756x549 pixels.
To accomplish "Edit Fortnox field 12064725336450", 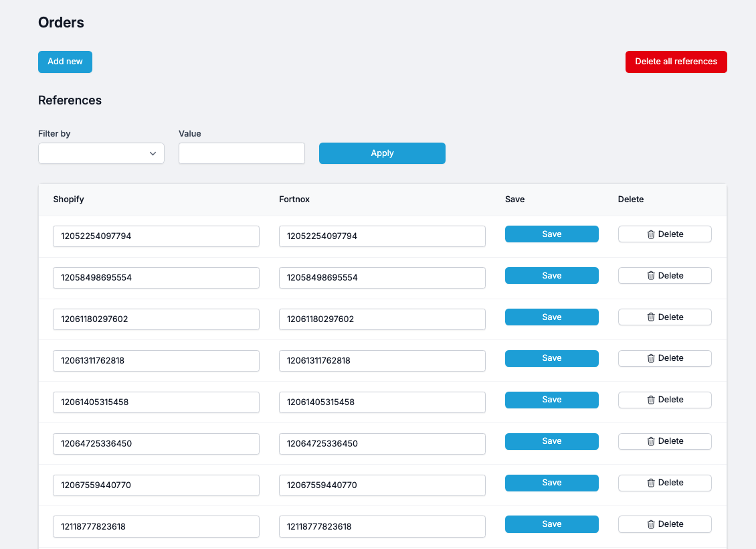I will (x=382, y=444).
